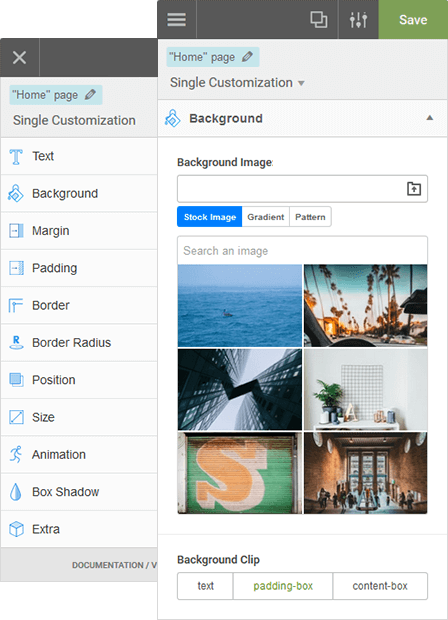Open the DOCUMENTATION footer link
This screenshot has height=620, width=448.
click(x=108, y=565)
